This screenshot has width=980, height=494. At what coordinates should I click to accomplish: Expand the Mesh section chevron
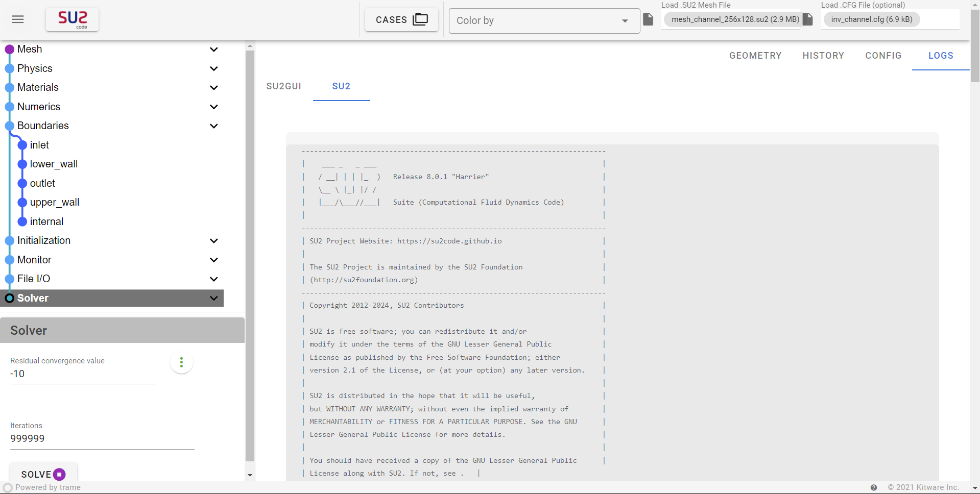[x=214, y=50]
